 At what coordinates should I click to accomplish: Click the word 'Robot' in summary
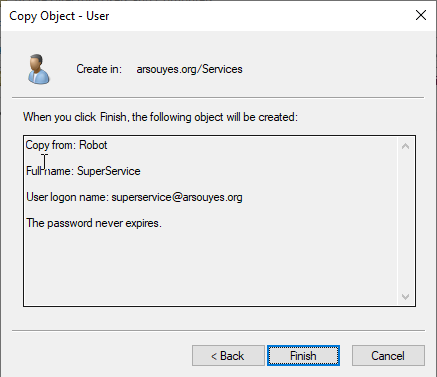93,145
